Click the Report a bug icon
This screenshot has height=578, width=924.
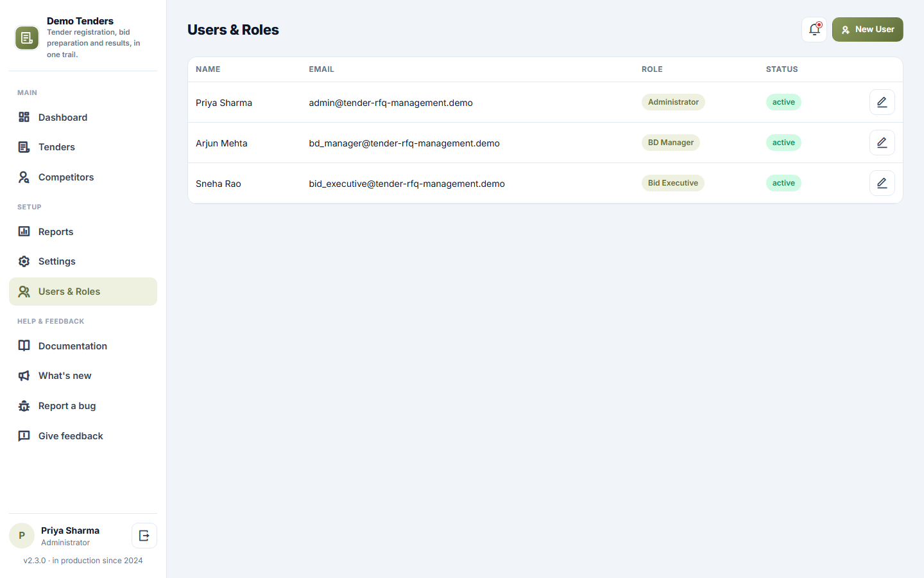[24, 406]
